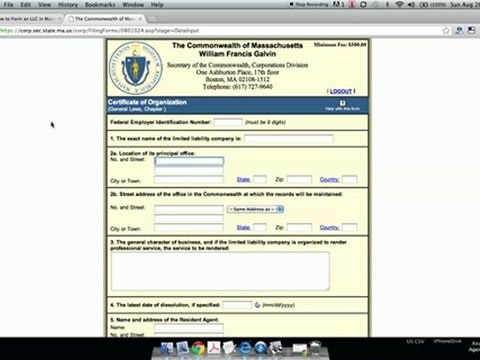Click the Resident Agent Name field
This screenshot has width=480, height=360.
click(189, 327)
